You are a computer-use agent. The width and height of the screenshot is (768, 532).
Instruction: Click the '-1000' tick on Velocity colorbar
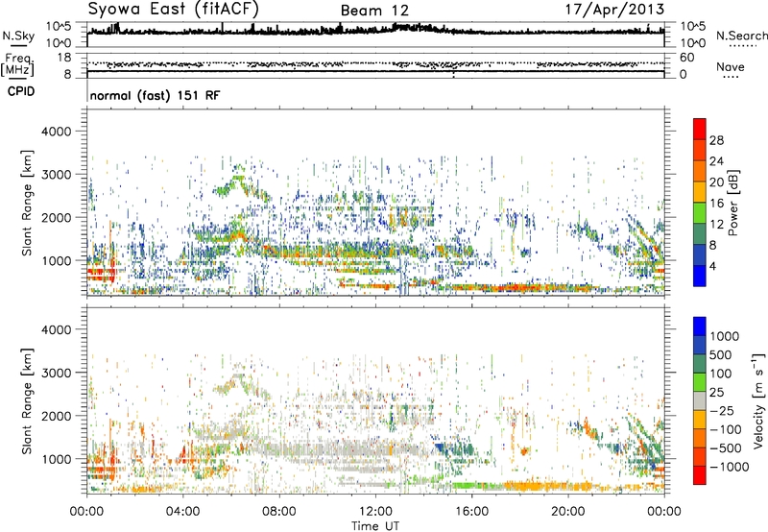pos(729,467)
